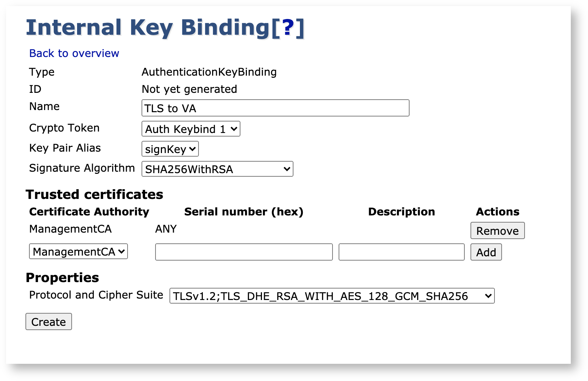
Task: Click the "Not yet generated" ID value
Action: [190, 89]
